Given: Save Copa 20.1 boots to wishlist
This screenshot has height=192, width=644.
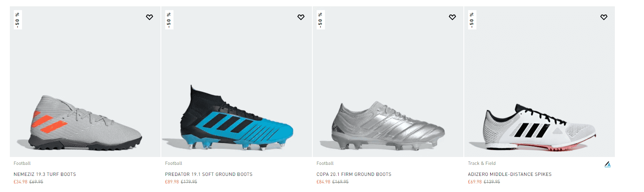Looking at the screenshot, I should [x=452, y=17].
